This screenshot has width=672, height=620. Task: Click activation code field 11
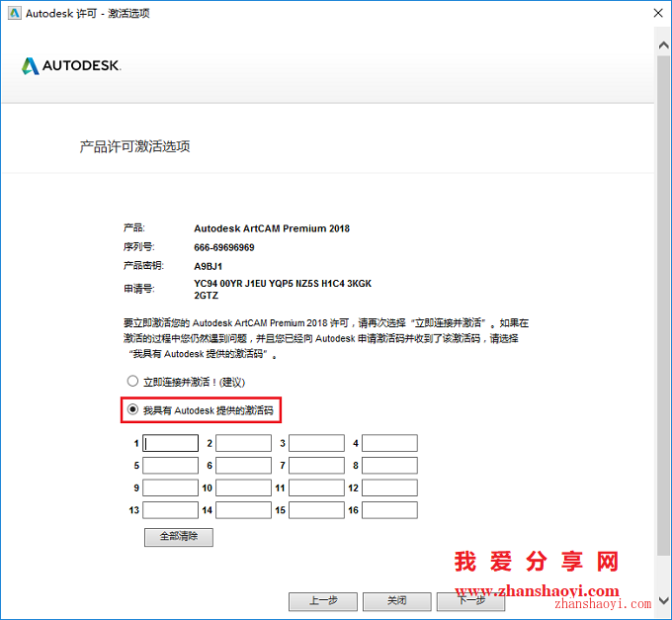point(316,487)
